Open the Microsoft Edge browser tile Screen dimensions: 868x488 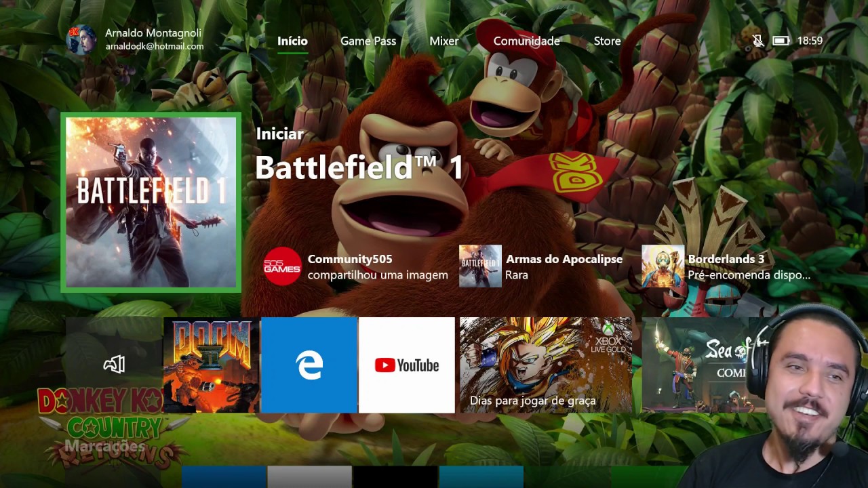click(x=309, y=365)
